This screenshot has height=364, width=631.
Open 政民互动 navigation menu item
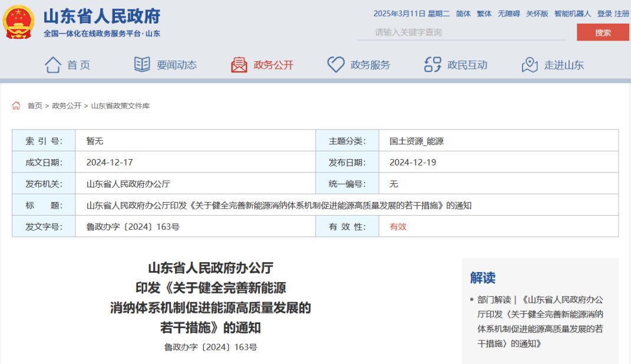point(468,65)
